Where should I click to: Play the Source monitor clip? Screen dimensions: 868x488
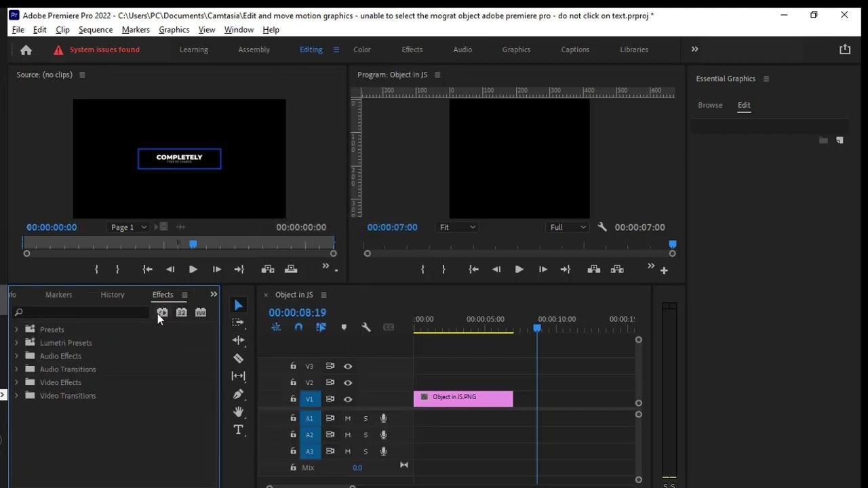pos(193,269)
